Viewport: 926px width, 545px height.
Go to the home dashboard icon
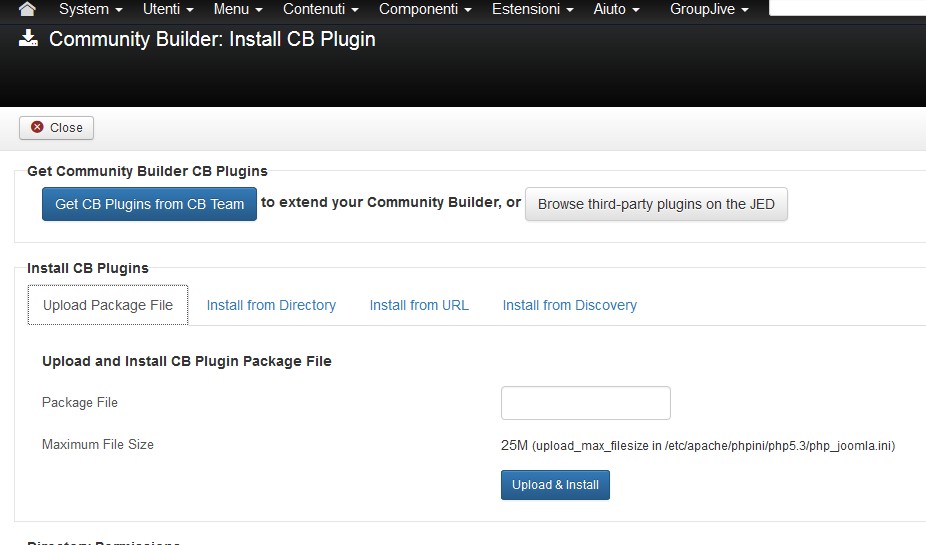point(27,8)
